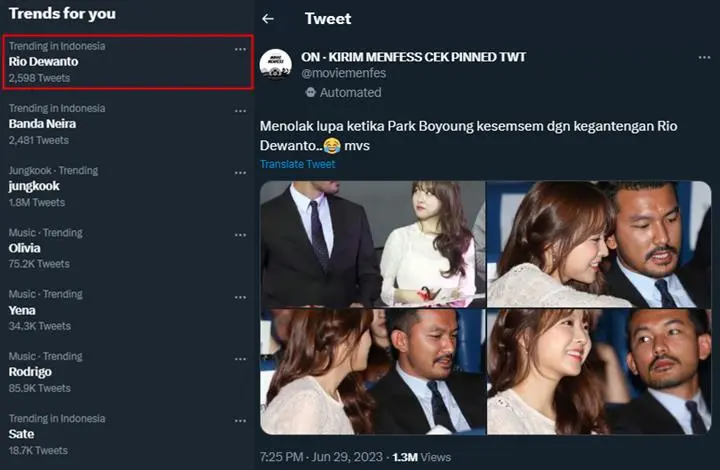
Task: Open the Banda Neira trending topic
Action: tap(128, 124)
